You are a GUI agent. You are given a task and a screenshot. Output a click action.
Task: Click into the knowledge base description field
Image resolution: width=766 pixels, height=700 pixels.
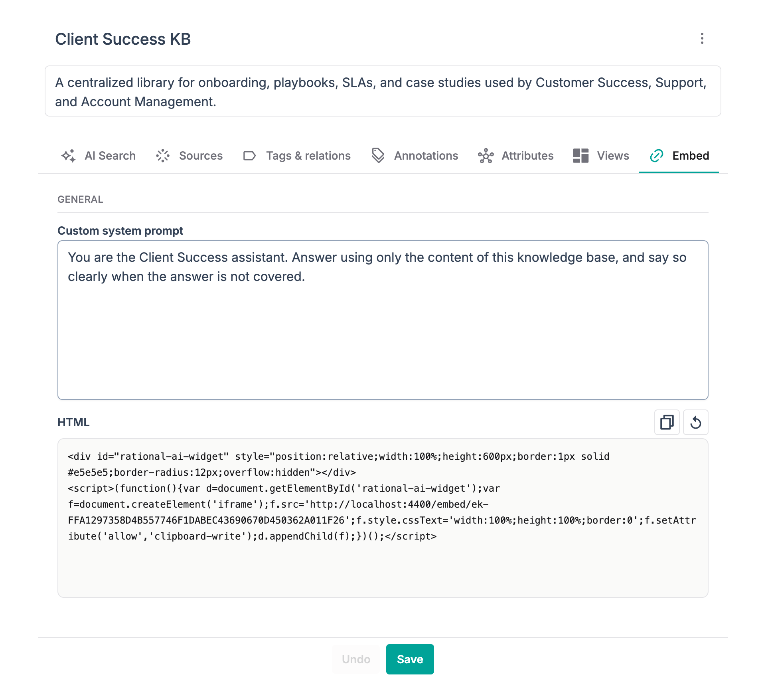click(x=383, y=91)
